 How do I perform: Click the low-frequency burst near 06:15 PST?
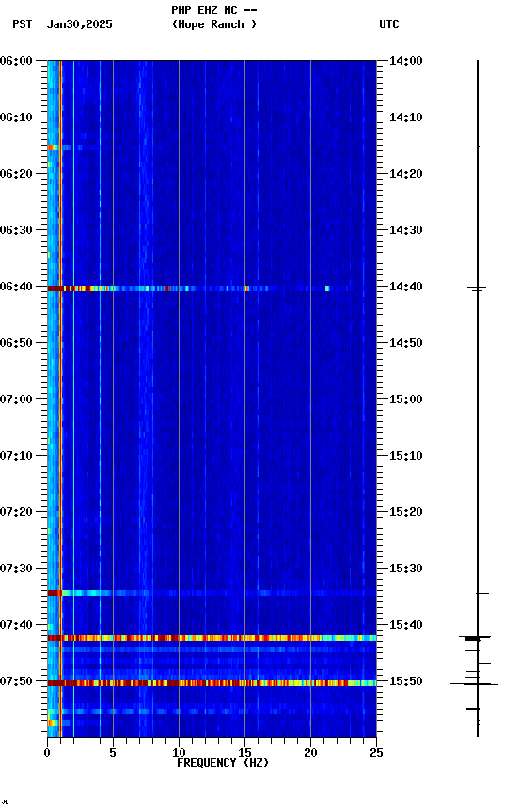click(x=59, y=148)
